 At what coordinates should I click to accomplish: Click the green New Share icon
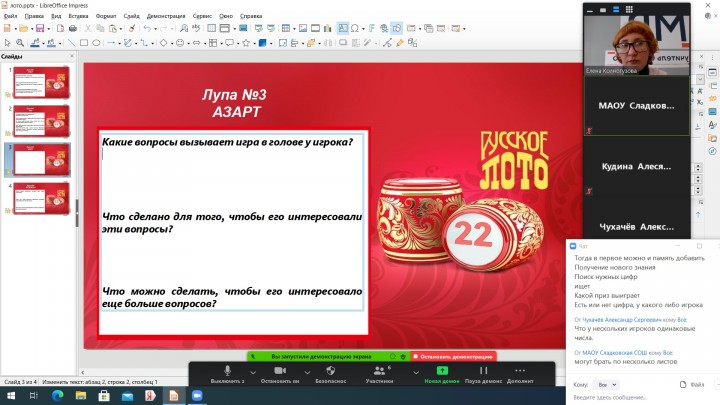click(442, 372)
